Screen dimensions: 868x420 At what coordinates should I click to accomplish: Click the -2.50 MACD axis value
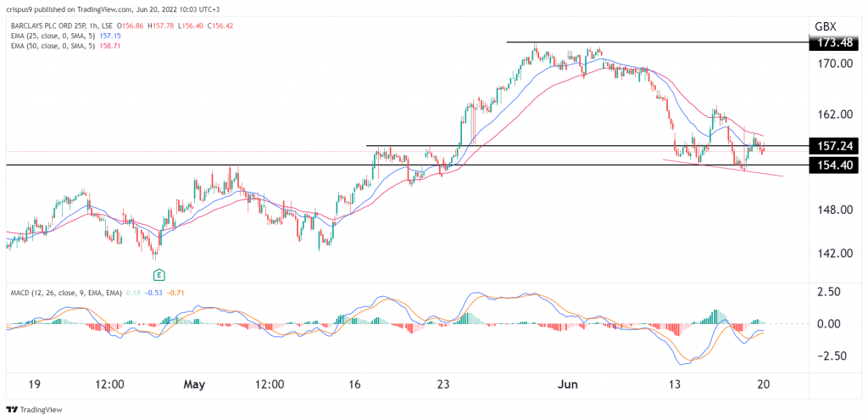click(831, 356)
